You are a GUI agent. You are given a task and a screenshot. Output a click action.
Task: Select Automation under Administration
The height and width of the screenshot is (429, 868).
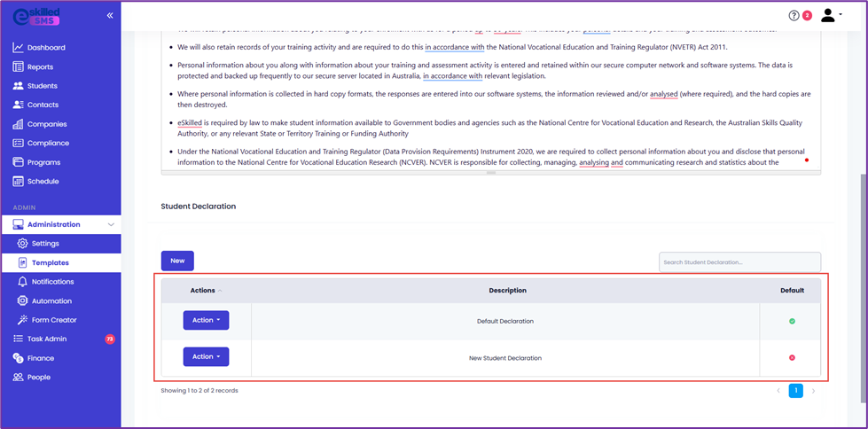pyautogui.click(x=51, y=301)
